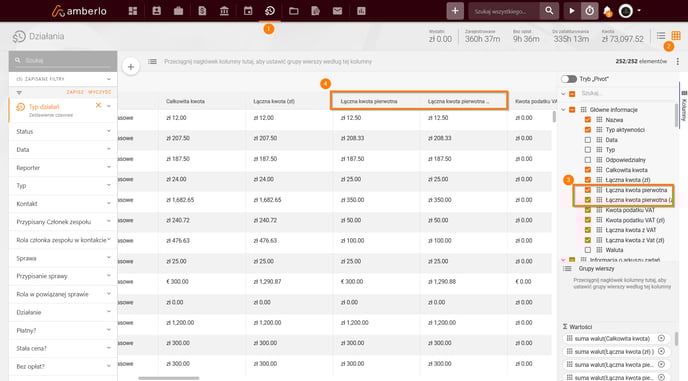Check the Data column checkbox
688x381 pixels.
pyautogui.click(x=588, y=140)
